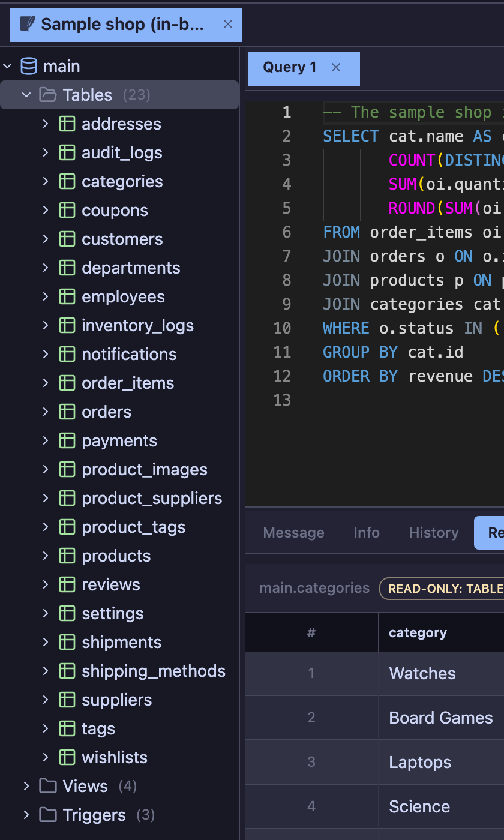The image size is (504, 840).
Task: Click the payments table icon
Action: (x=67, y=440)
